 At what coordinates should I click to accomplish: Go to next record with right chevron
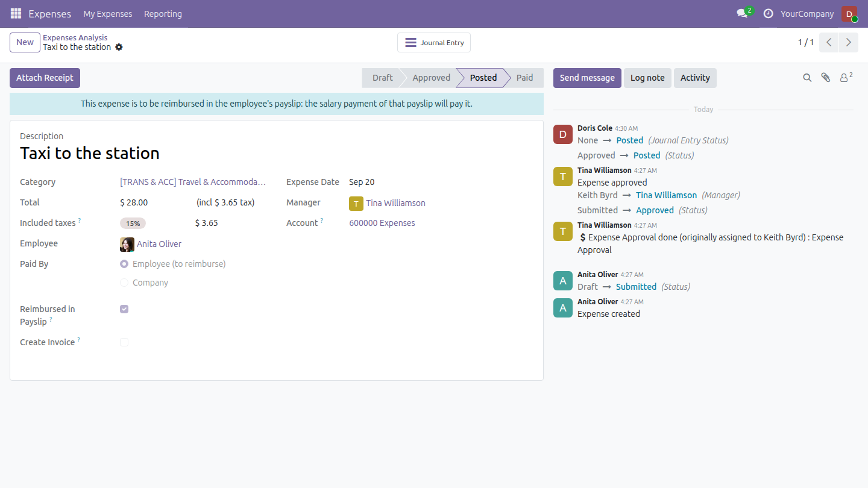tap(849, 42)
